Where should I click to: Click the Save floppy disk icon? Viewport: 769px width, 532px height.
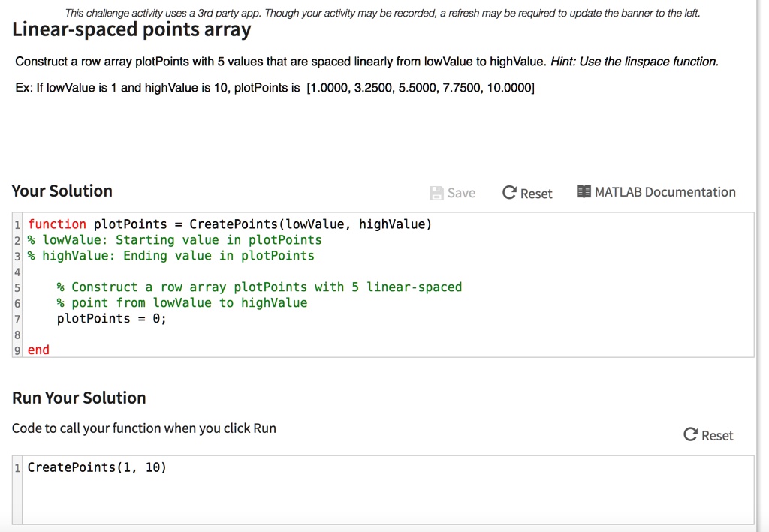(436, 193)
